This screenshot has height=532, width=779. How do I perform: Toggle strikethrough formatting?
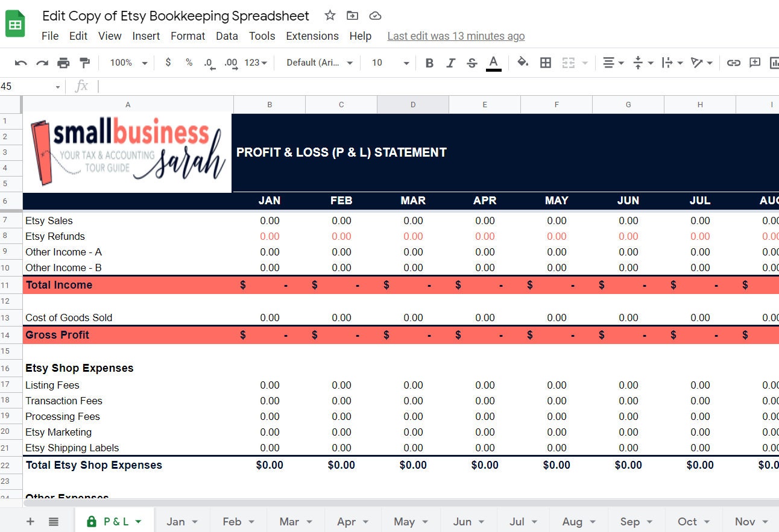[x=472, y=63]
